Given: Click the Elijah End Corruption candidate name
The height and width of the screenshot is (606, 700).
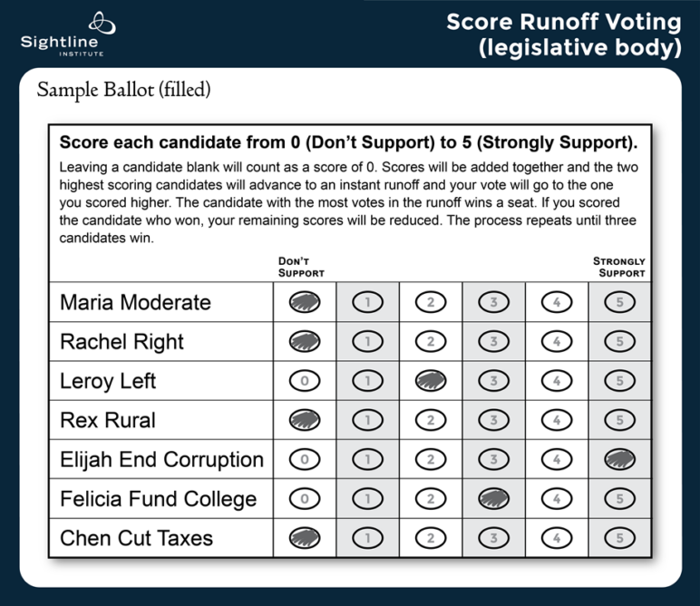Looking at the screenshot, I should pyautogui.click(x=161, y=459).
